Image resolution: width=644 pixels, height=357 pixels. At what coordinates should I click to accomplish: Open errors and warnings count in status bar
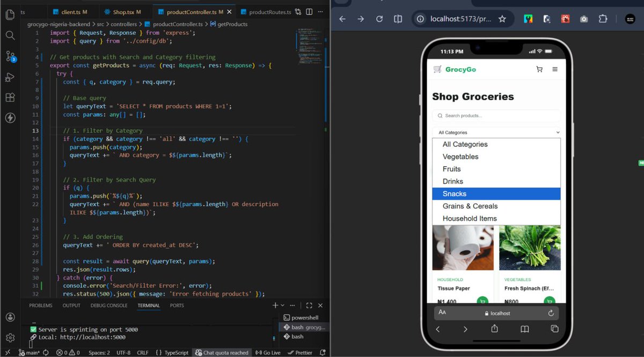68,353
